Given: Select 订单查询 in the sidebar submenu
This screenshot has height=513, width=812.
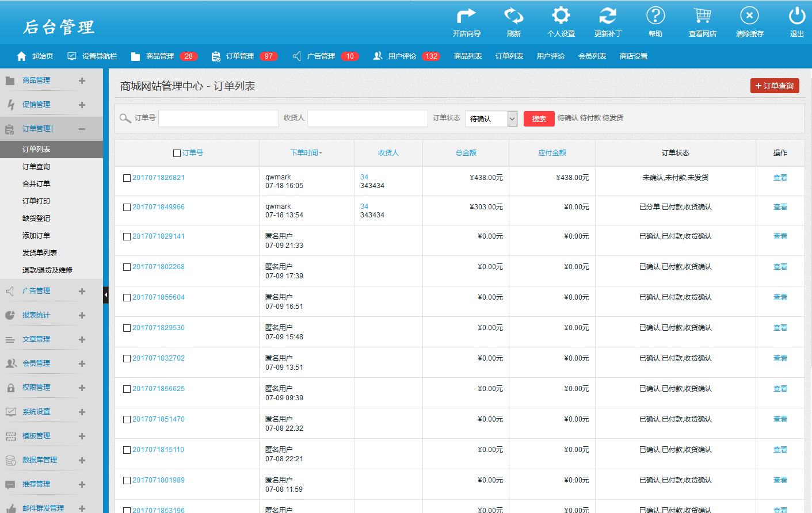Looking at the screenshot, I should 36,167.
